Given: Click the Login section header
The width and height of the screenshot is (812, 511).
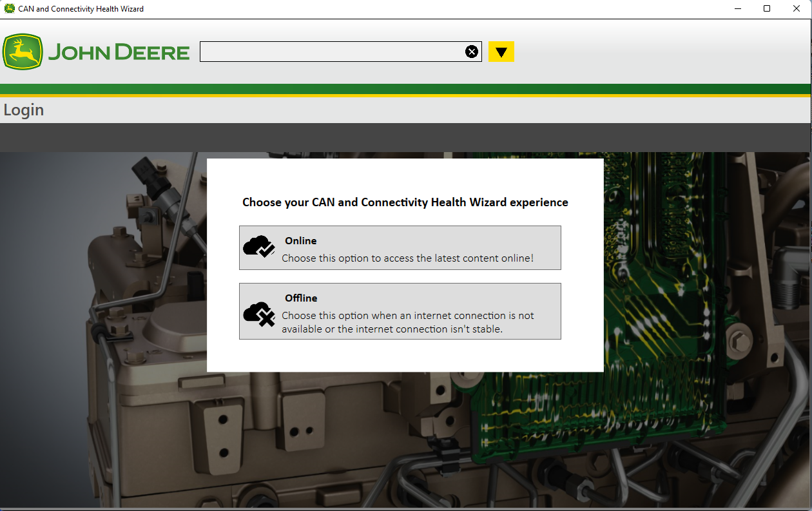Looking at the screenshot, I should 24,110.
